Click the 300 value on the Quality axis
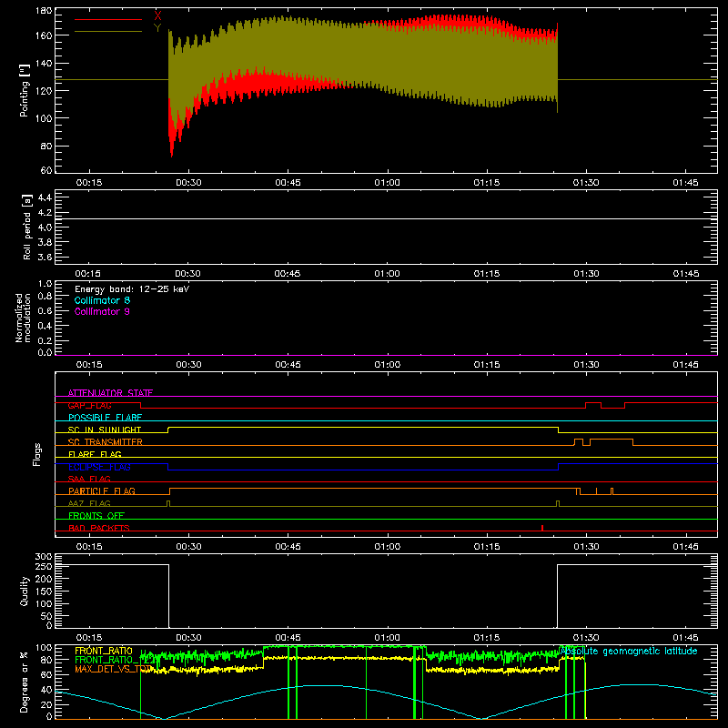The image size is (728, 728). pyautogui.click(x=44, y=556)
